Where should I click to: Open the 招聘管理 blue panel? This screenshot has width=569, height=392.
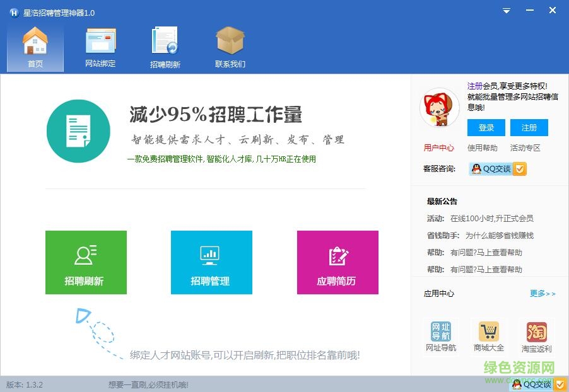click(x=211, y=262)
